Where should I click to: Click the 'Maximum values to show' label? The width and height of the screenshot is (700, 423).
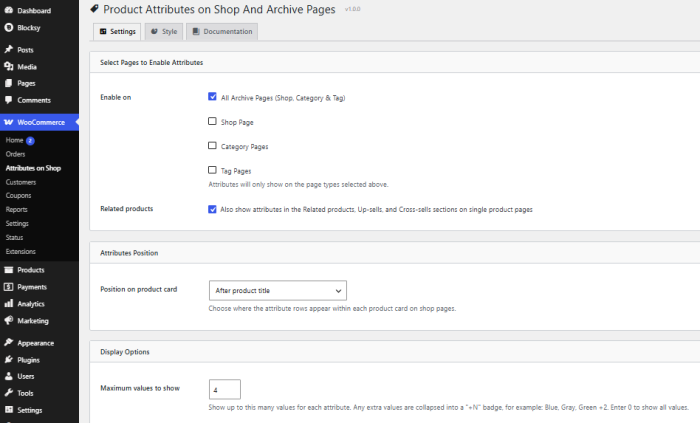click(x=140, y=388)
